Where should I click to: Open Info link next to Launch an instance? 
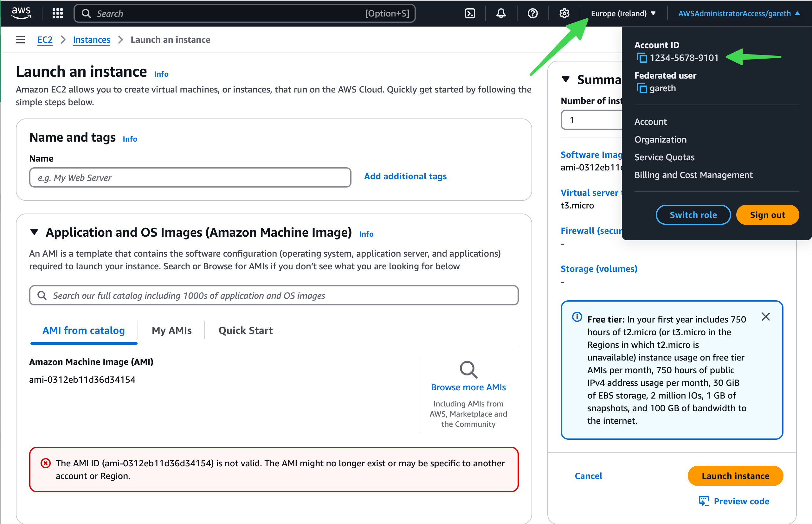(161, 74)
